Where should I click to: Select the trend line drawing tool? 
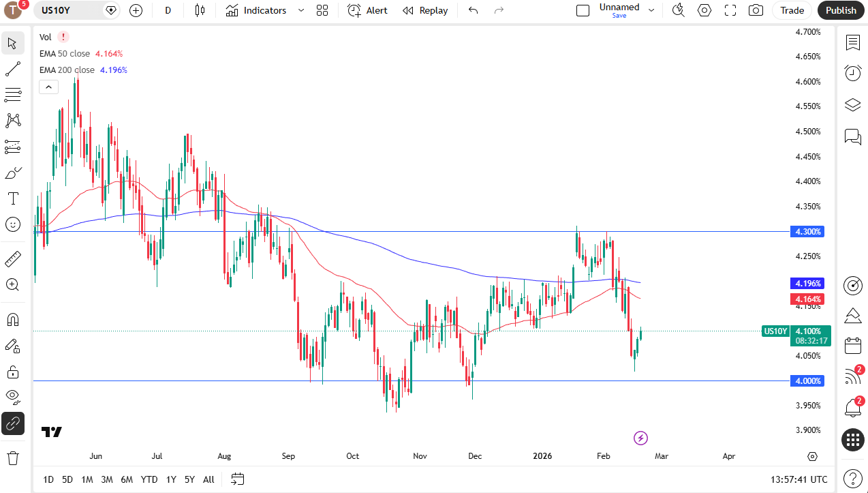tap(12, 69)
